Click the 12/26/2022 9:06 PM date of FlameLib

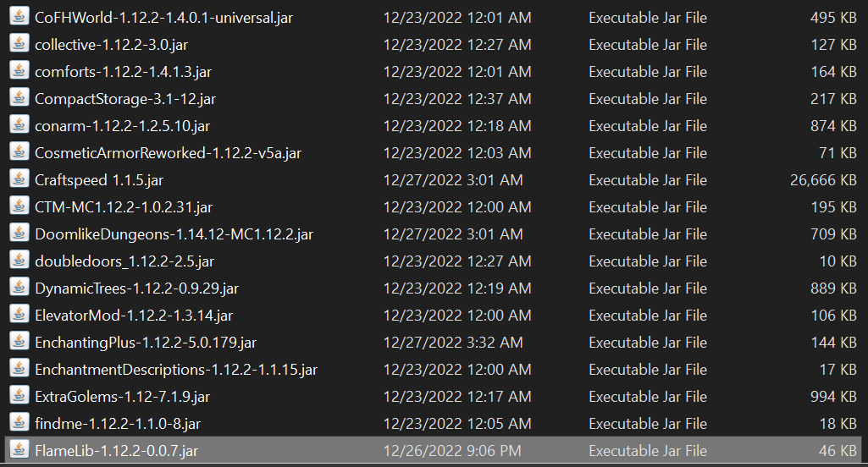(452, 451)
